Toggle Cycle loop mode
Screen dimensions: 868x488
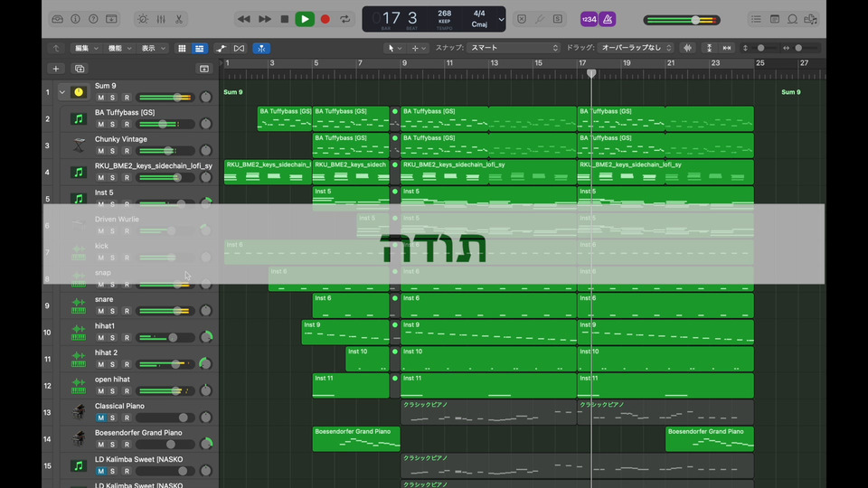pos(344,19)
